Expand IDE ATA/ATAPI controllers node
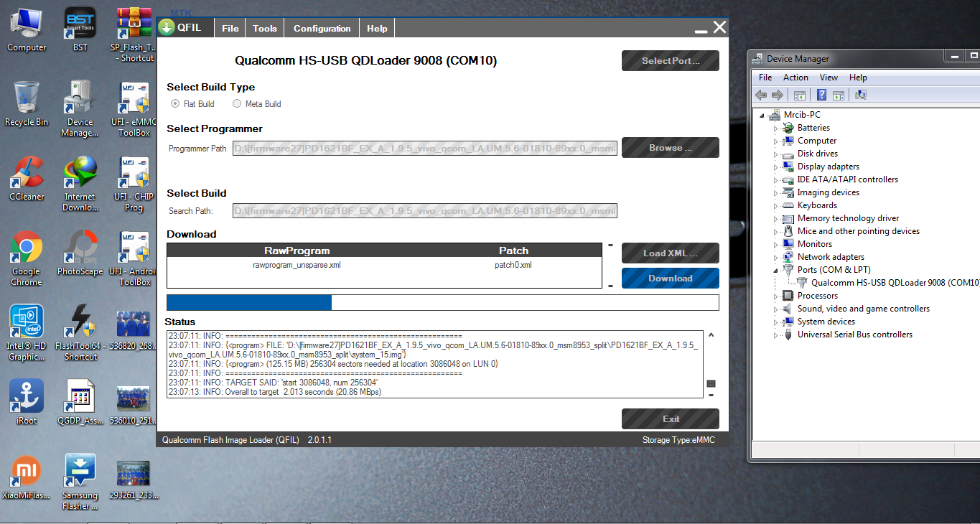Image resolution: width=980 pixels, height=524 pixels. pos(775,179)
